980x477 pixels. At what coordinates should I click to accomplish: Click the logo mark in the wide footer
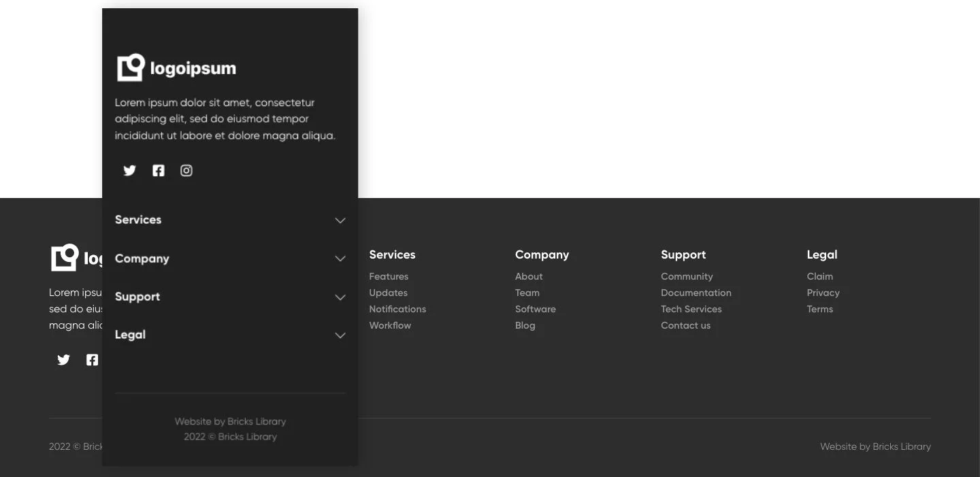click(x=65, y=258)
